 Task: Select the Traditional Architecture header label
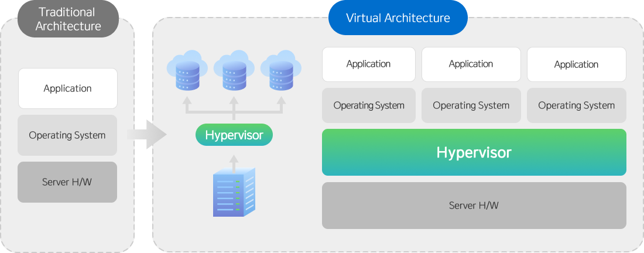point(68,19)
